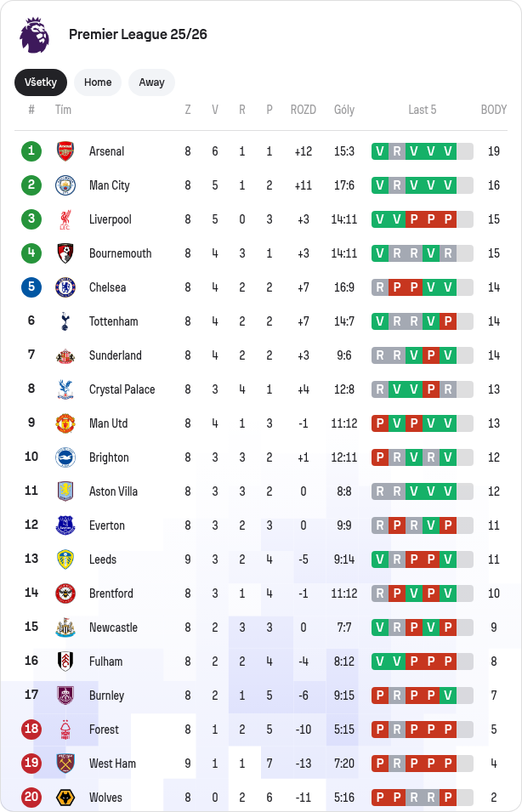Viewport: 522px width, 812px height.
Task: Click the Premier League 25/26 title
Action: click(x=138, y=34)
